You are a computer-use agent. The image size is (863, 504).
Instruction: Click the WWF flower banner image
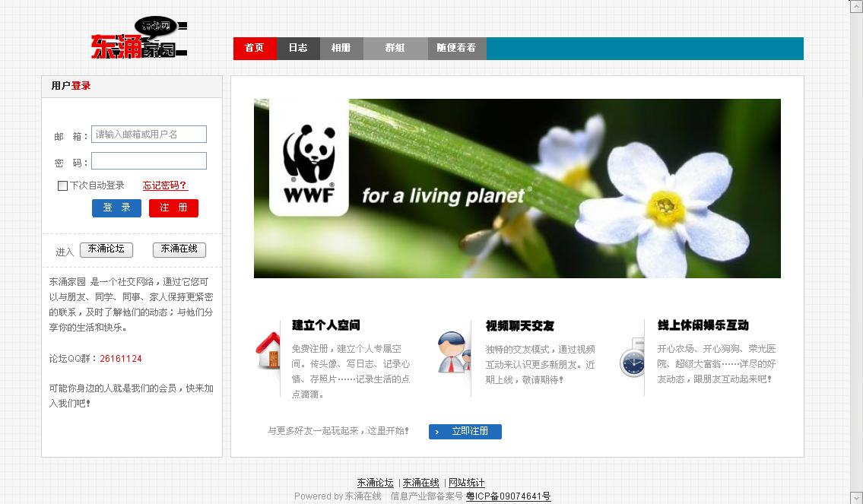(x=517, y=189)
